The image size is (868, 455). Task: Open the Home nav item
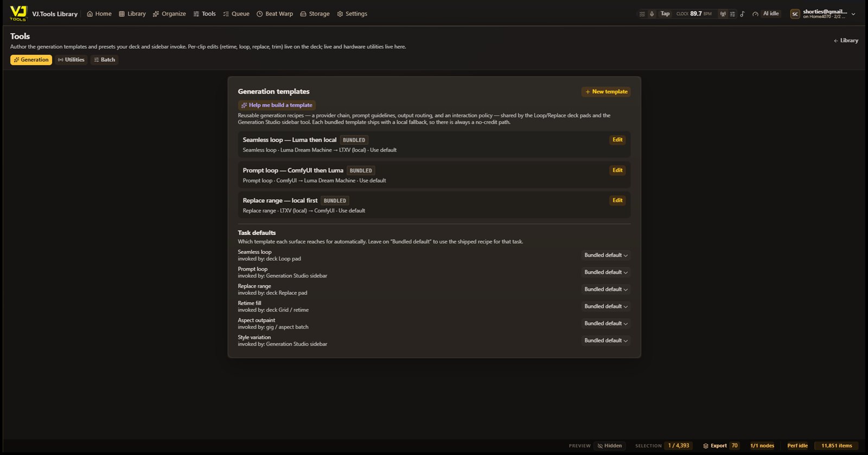[x=99, y=14]
